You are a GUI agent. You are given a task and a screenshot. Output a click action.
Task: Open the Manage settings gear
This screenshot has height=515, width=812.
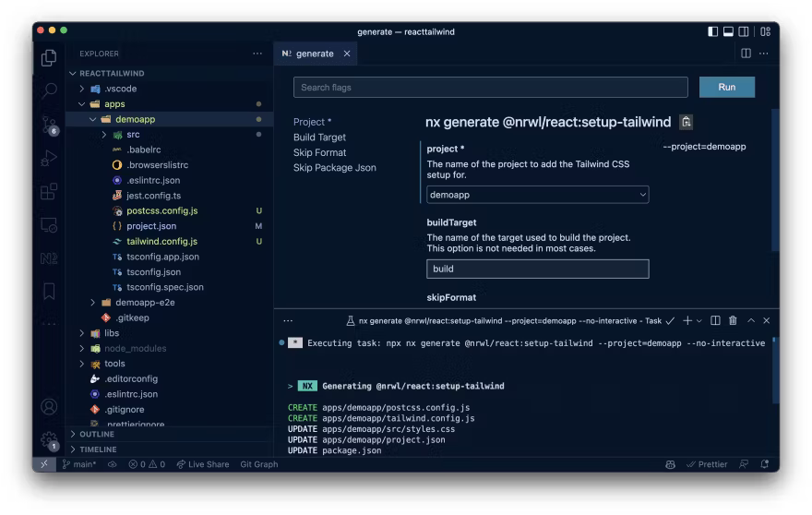click(49, 440)
